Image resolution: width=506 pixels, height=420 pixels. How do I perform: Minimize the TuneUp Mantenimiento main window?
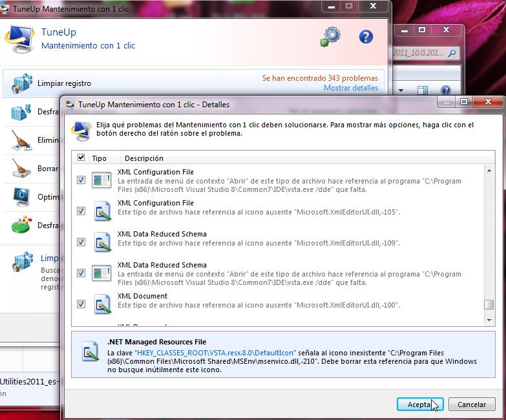332,6
